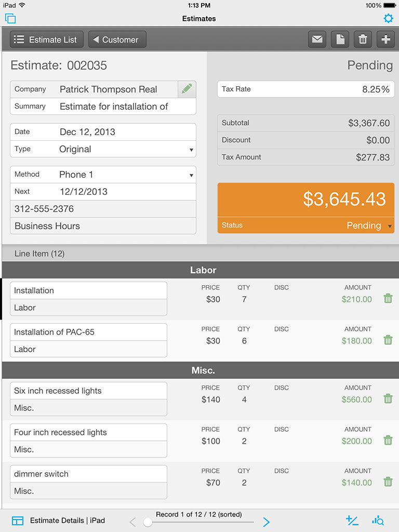This screenshot has width=399, height=532.
Task: Delete estimate using toolbar trash icon
Action: click(363, 39)
